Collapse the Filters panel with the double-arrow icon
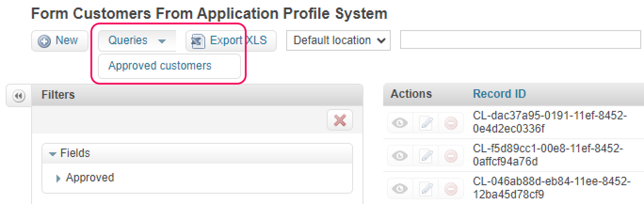Screen dimensions: 644x204 click(x=18, y=96)
